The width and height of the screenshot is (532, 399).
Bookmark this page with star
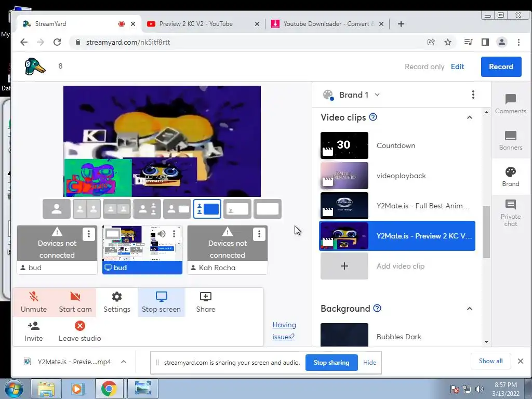[x=448, y=42]
